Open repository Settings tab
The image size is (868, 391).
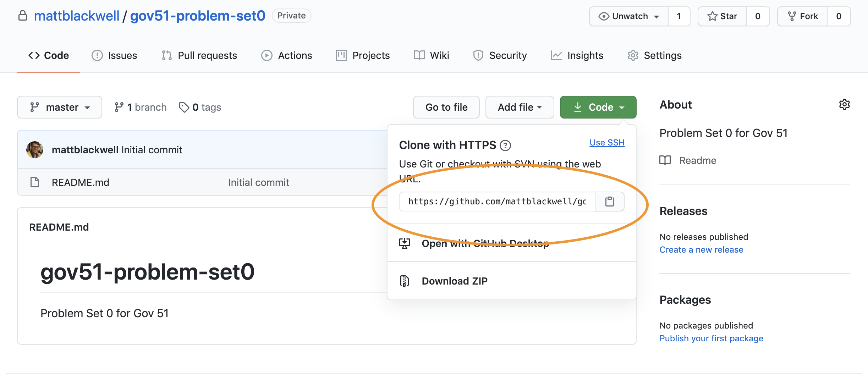tap(654, 55)
